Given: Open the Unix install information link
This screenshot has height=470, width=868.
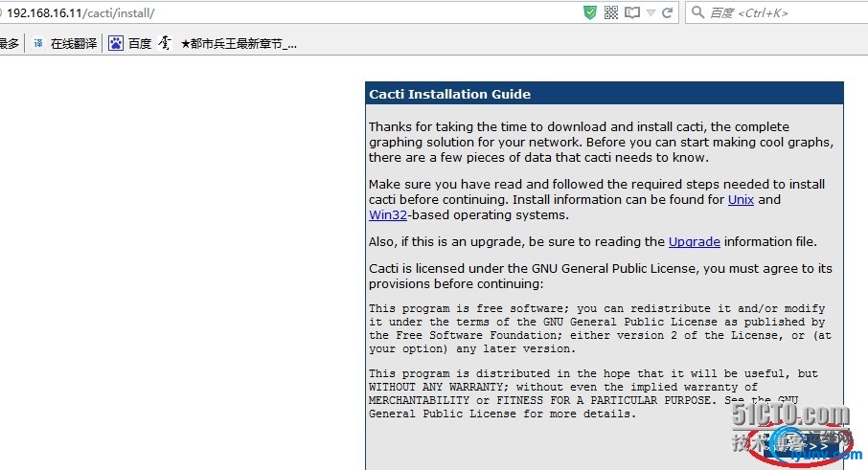Looking at the screenshot, I should pyautogui.click(x=741, y=200).
